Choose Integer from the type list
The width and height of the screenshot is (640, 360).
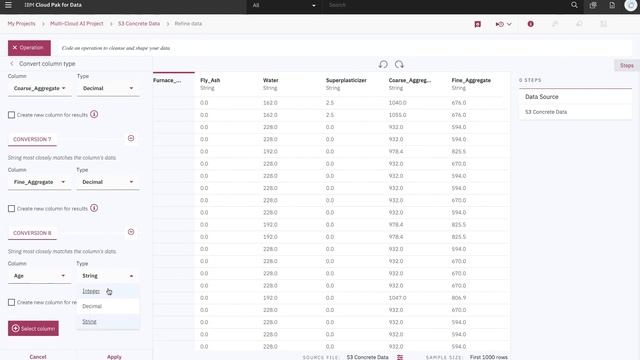coord(108,291)
